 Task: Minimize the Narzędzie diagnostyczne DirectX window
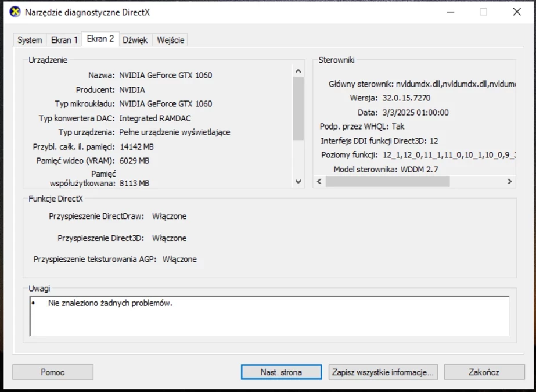[x=450, y=12]
